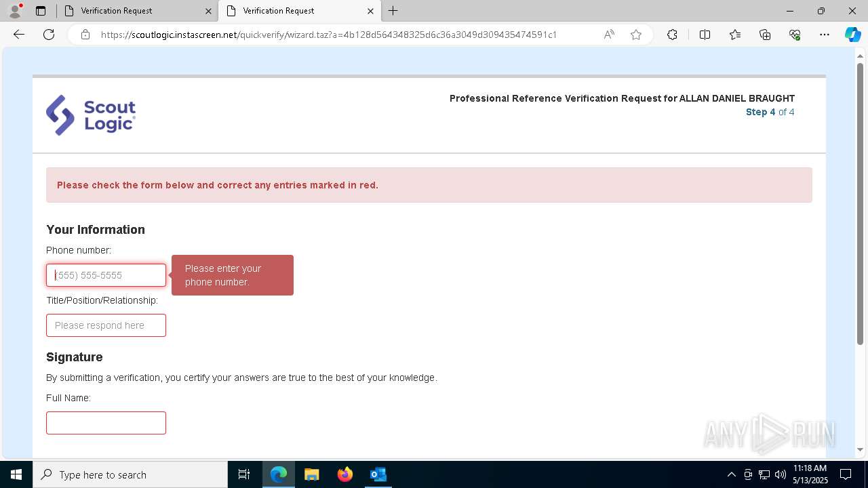This screenshot has width=868, height=488.
Task: Open the clock and date
Action: 810,474
